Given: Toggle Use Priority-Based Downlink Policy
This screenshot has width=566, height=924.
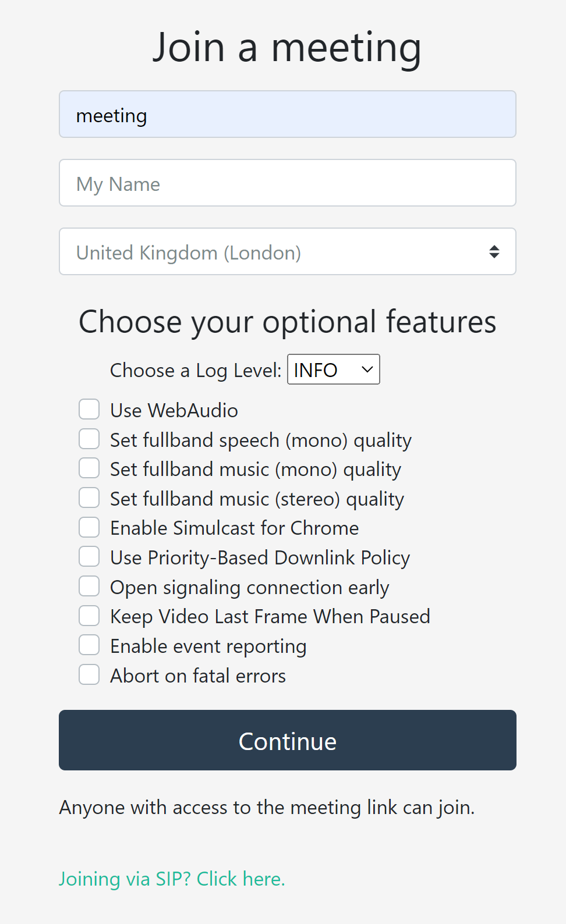Looking at the screenshot, I should tap(89, 556).
